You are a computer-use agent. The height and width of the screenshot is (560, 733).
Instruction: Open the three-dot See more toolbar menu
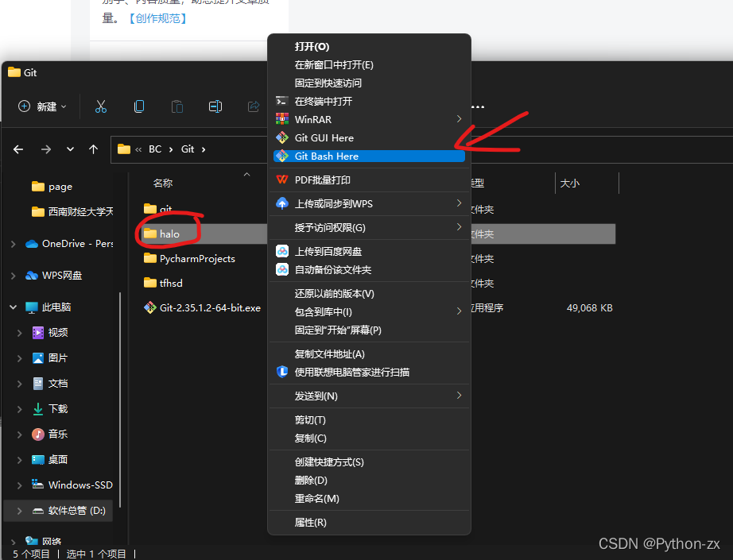coord(478,107)
